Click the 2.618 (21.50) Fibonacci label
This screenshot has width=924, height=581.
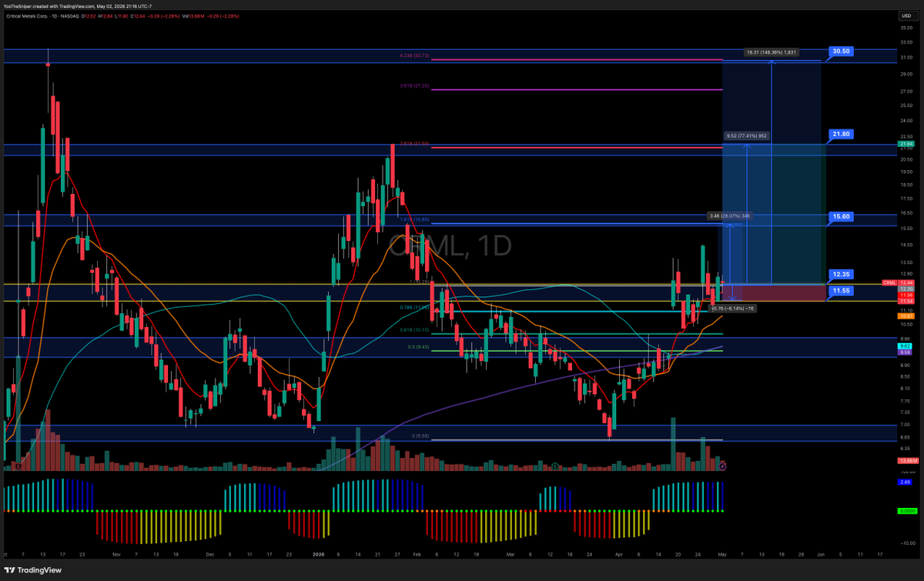414,143
